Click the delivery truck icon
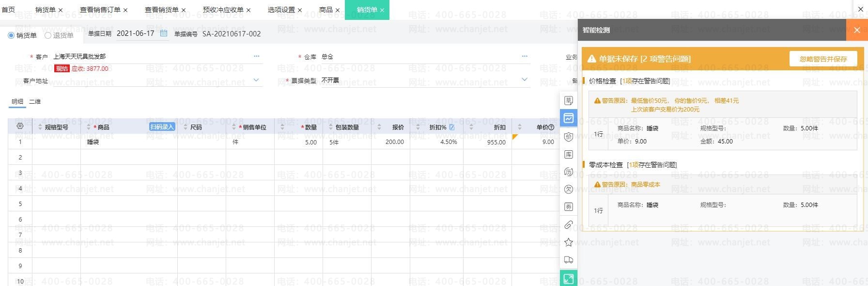Image resolution: width=868 pixels, height=286 pixels. [569, 260]
